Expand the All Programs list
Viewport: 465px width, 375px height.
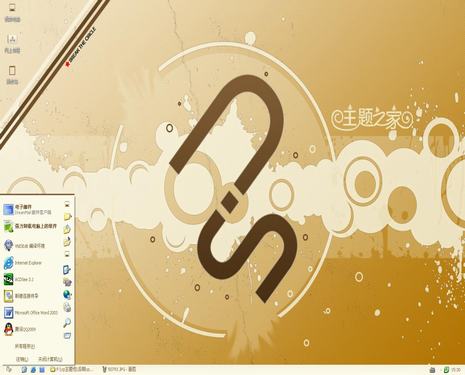coord(25,346)
